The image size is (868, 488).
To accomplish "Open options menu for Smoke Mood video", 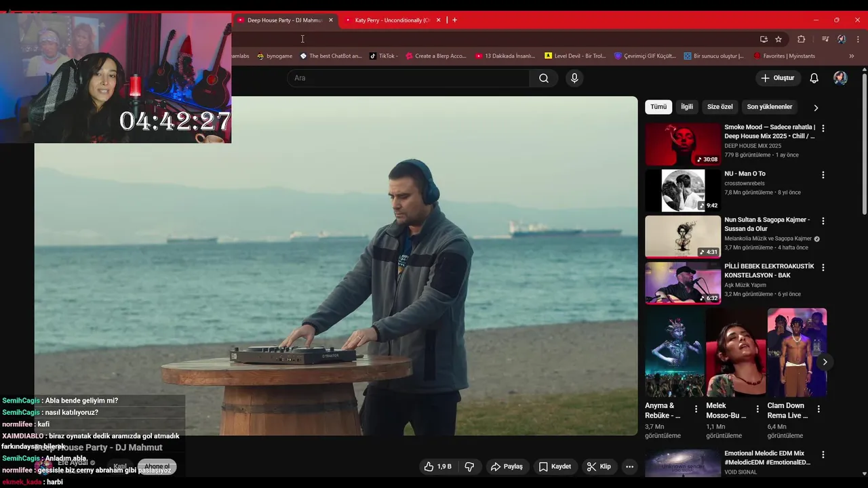I will (x=823, y=128).
